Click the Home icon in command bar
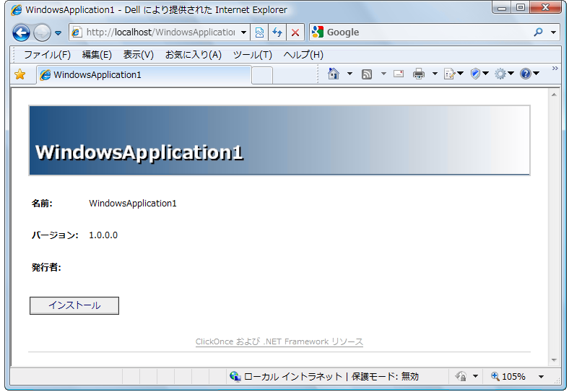 pyautogui.click(x=334, y=74)
